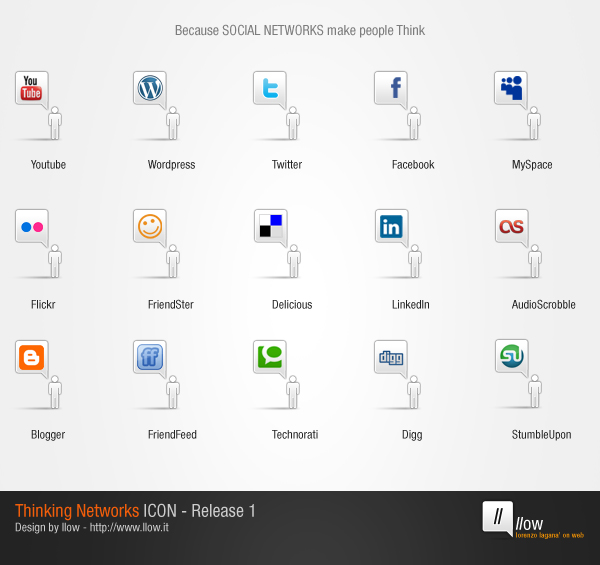Screen dimensions: 600x565
Task: Click the MySpace people icon
Action: (511, 88)
